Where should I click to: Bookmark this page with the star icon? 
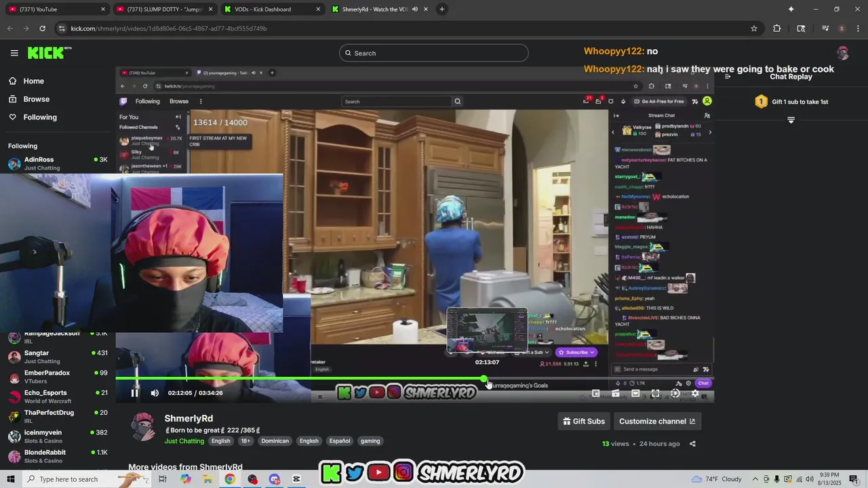(754, 28)
